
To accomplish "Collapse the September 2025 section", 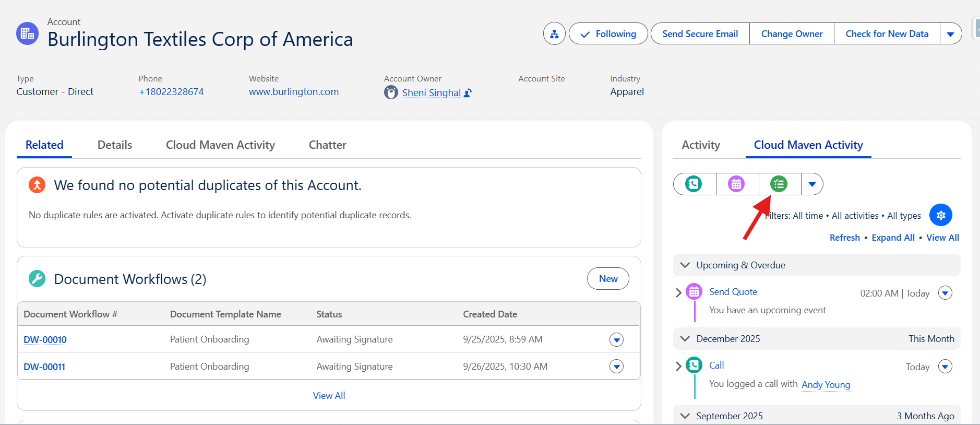I will (685, 416).
